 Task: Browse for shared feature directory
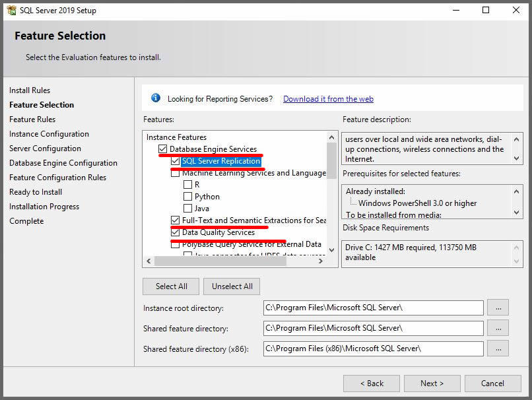coord(498,328)
